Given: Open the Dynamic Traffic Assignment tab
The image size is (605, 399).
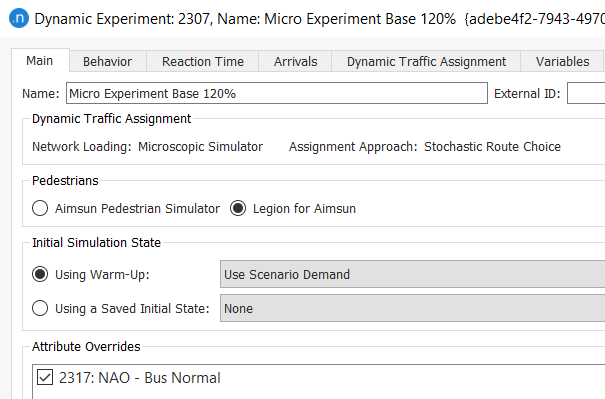Looking at the screenshot, I should click(x=426, y=62).
